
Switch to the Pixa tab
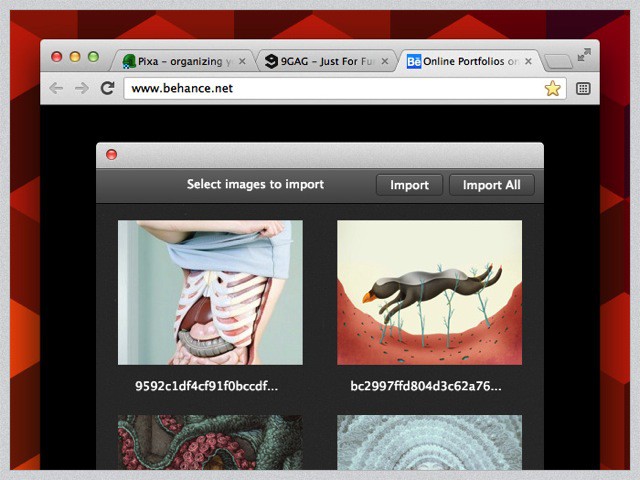182,61
